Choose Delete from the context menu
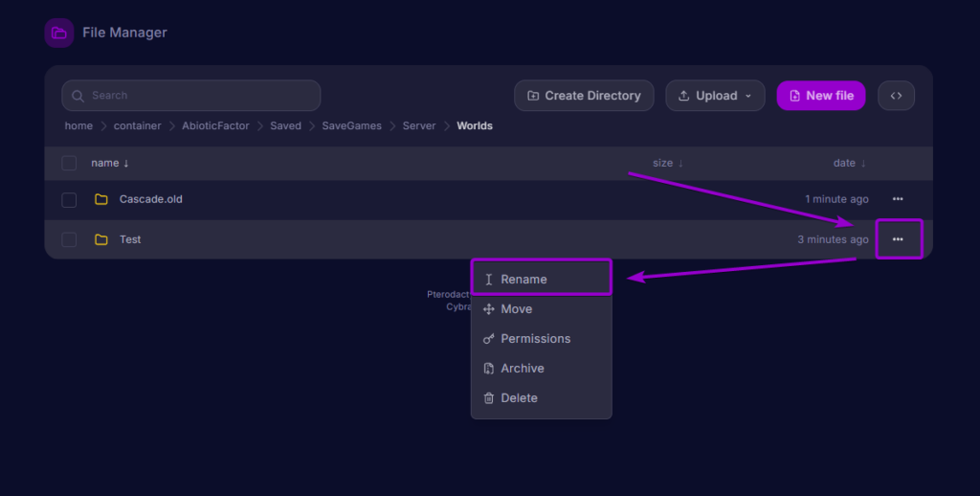 (542, 397)
